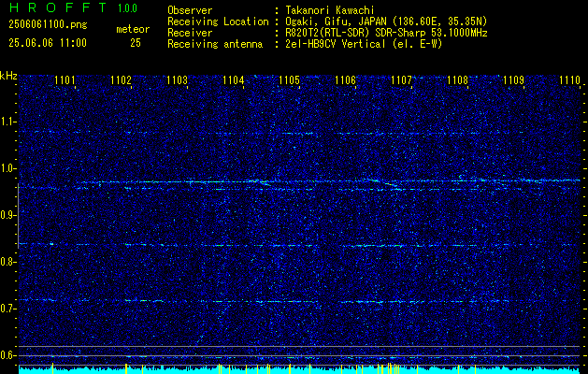Click the 1104 time axis label
The width and height of the screenshot is (588, 374).
[x=234, y=79]
